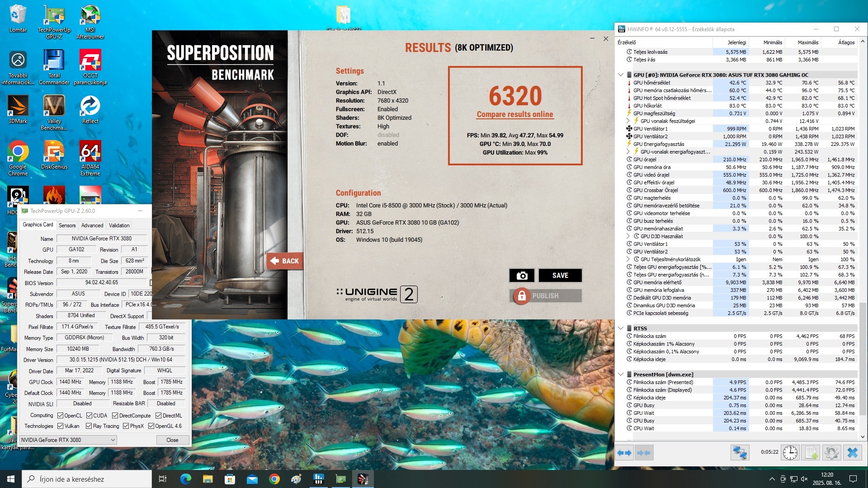Toggle the Ray Tracing checkbox
Viewport: 868px width, 488px height.
click(x=89, y=426)
